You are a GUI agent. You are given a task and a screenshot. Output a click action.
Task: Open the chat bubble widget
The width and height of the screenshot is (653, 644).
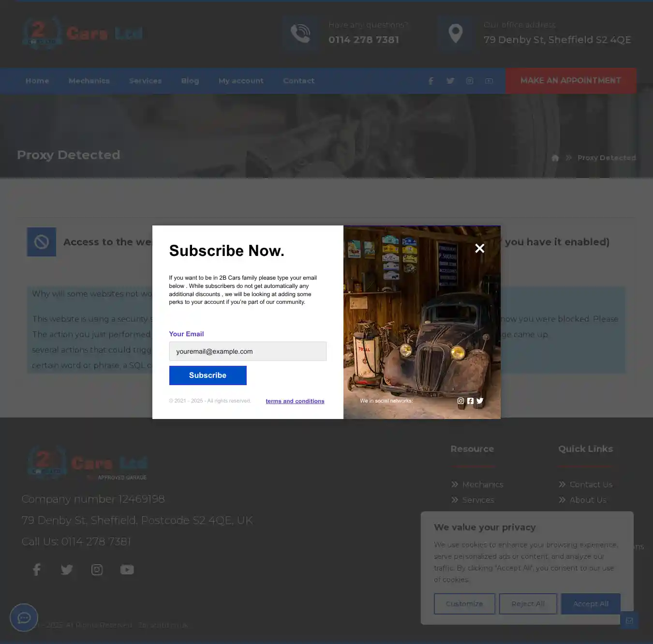pyautogui.click(x=24, y=617)
